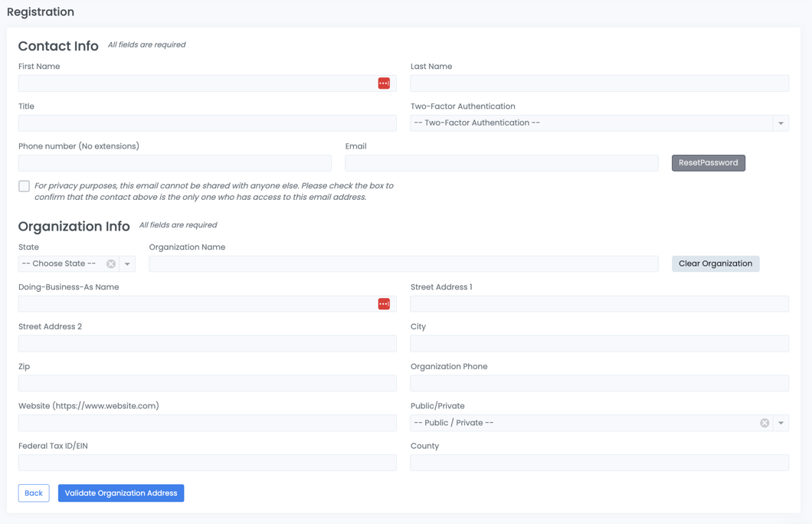Expand the Choose State dropdown arrow
This screenshot has width=812, height=524.
(x=127, y=264)
